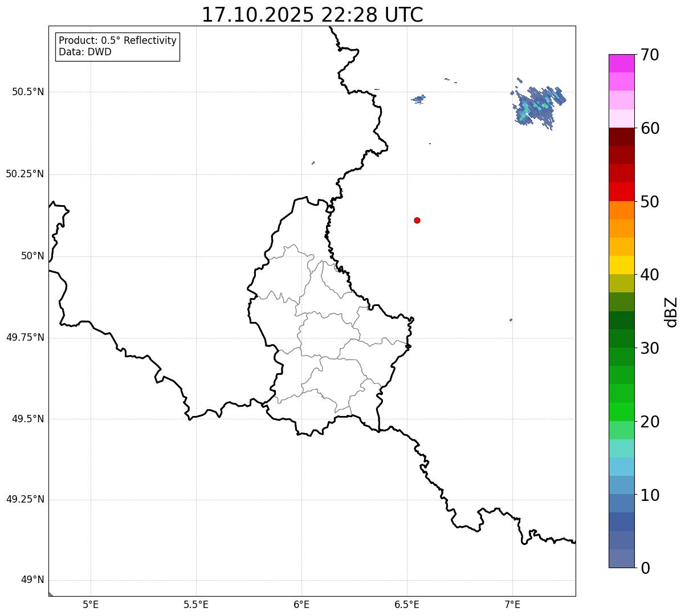
Task: Click the dBZ colorbar axis label
Action: [671, 312]
